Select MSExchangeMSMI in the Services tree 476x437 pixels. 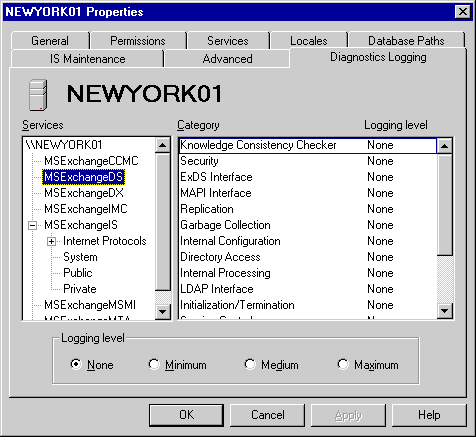[90, 305]
